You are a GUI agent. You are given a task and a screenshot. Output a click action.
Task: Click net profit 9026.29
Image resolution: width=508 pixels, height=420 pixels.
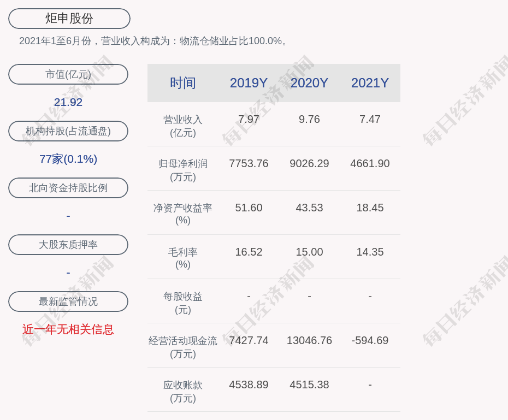pyautogui.click(x=309, y=163)
